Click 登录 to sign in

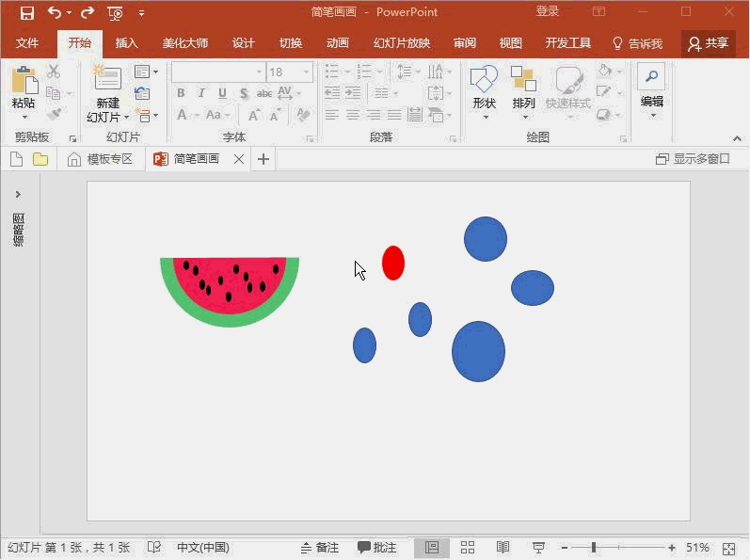[547, 11]
